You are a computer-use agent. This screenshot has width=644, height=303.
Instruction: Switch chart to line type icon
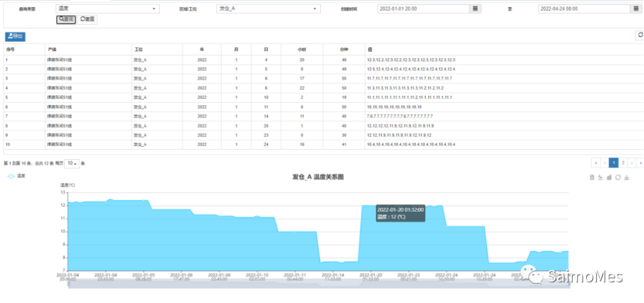[x=600, y=178]
